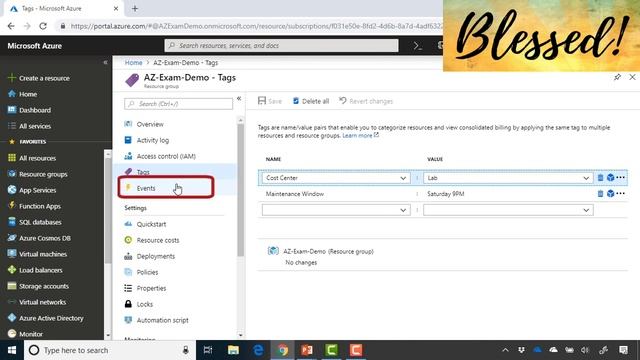Open Learn more link about tags
Viewport: 640px width, 360px height.
357,136
